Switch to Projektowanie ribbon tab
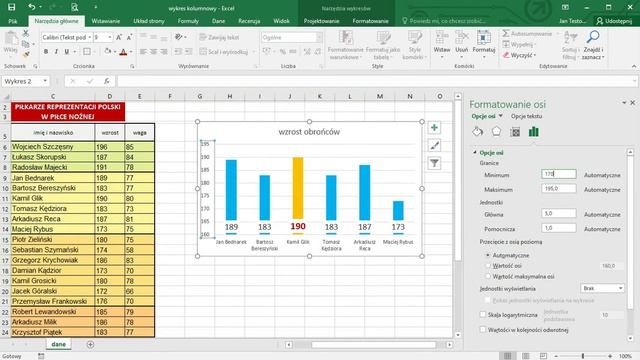 click(x=321, y=21)
